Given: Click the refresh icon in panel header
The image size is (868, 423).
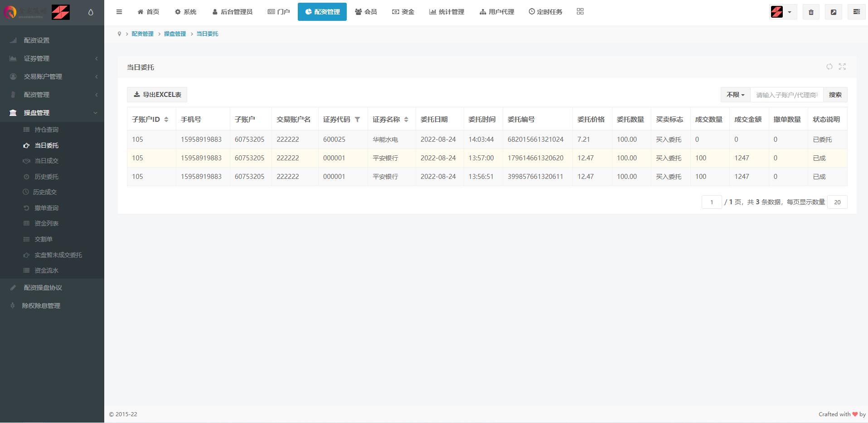Looking at the screenshot, I should [829, 67].
